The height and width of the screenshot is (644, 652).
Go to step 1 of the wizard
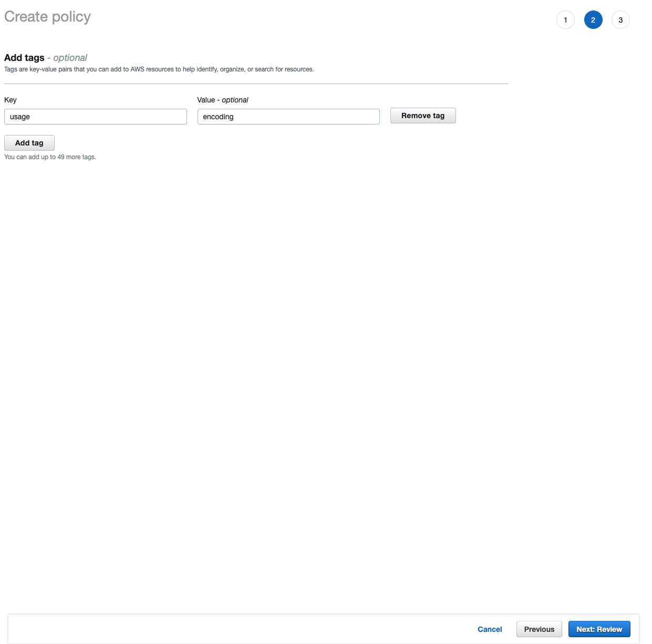(x=565, y=20)
